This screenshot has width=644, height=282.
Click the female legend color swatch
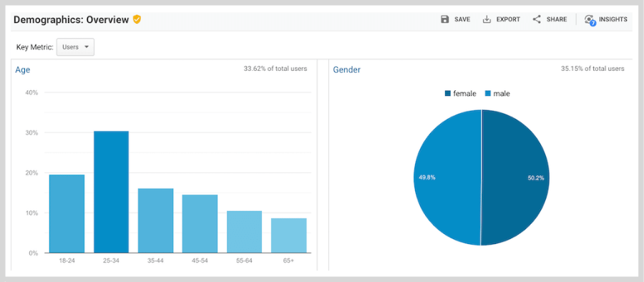point(448,94)
